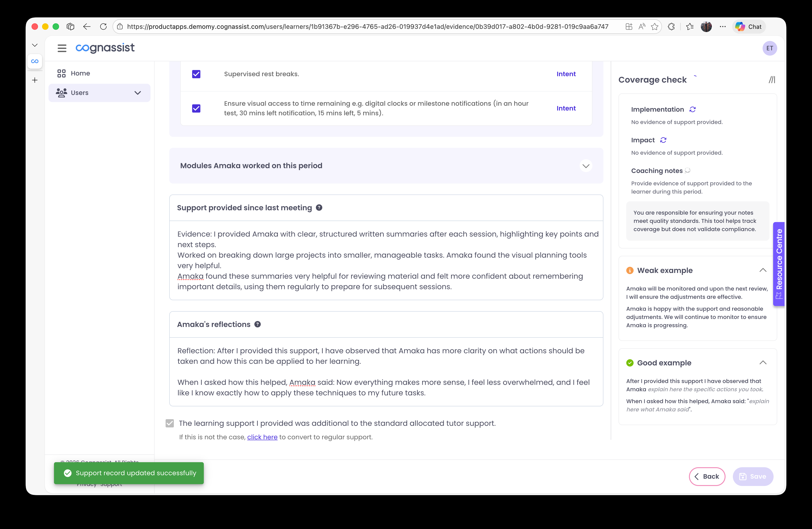Click the weak example warning icon
The width and height of the screenshot is (812, 529).
click(x=629, y=270)
